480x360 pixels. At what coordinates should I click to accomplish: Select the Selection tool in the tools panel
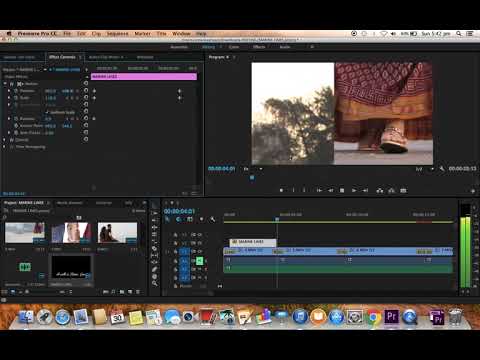point(155,206)
